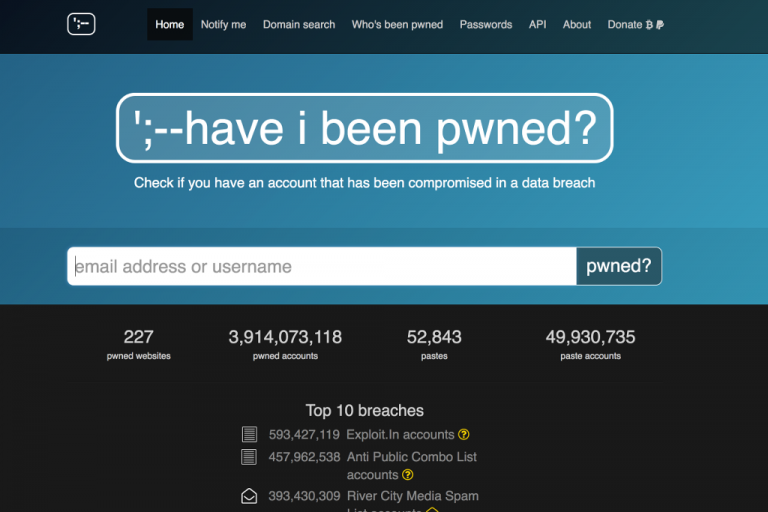Open the Exploit.In accounts breach link
Viewport: 768px width, 512px height.
click(x=400, y=435)
